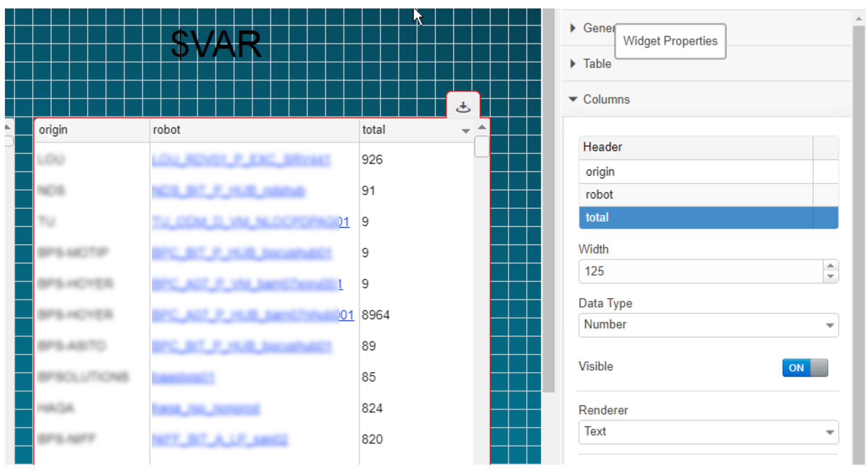Open the total column header menu arrow
868x474 pixels.
click(x=465, y=131)
